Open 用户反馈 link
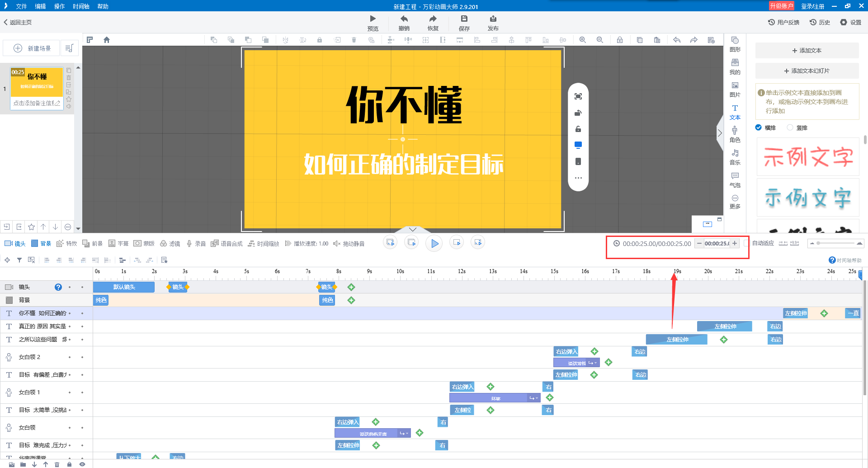Viewport: 868px width, 468px height. (783, 22)
